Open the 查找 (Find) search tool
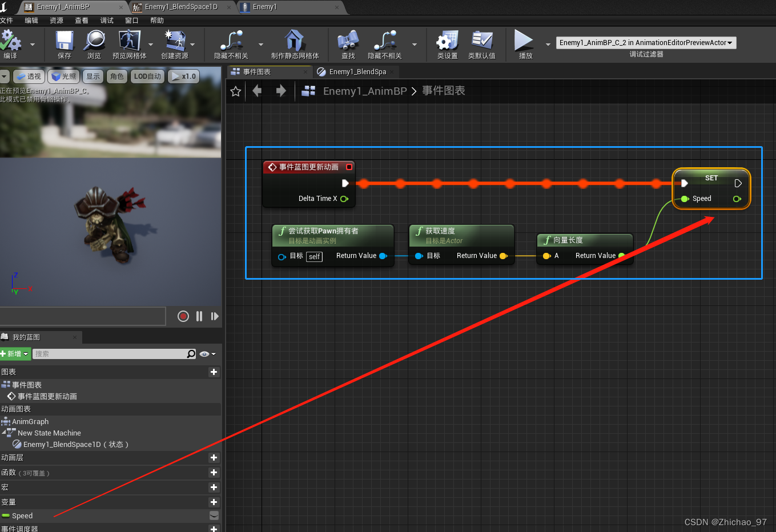This screenshot has width=776, height=532. tap(348, 45)
